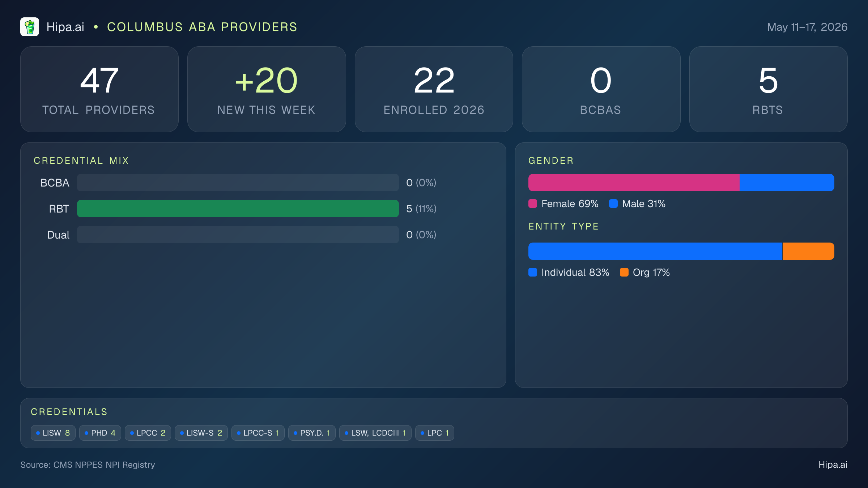
Task: Click the Credentials section heading
Action: tap(69, 412)
